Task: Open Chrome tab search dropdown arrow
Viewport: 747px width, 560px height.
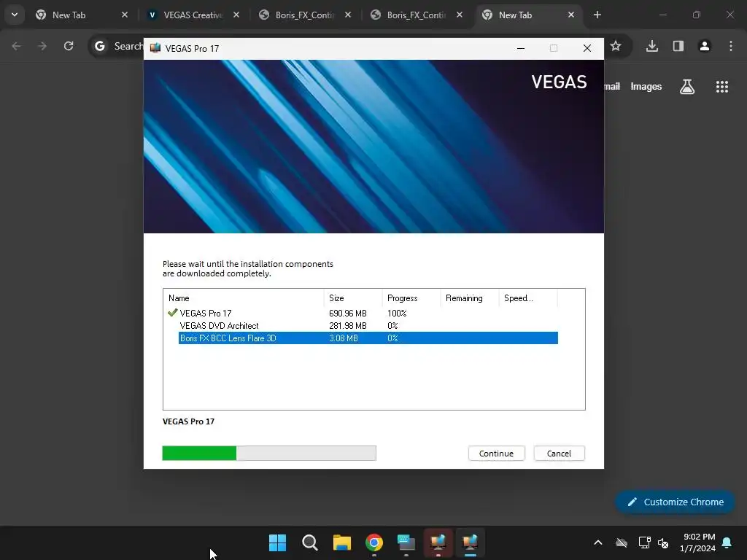Action: pyautogui.click(x=15, y=15)
